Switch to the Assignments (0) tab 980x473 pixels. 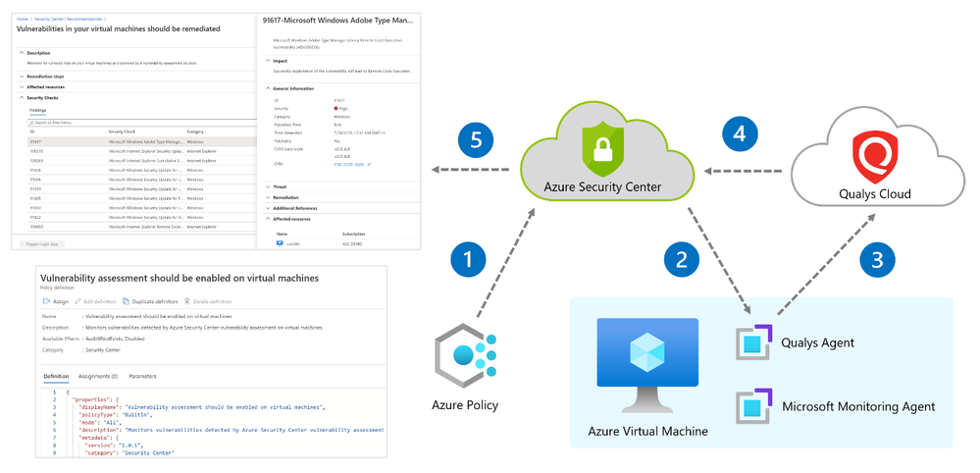[x=98, y=376]
